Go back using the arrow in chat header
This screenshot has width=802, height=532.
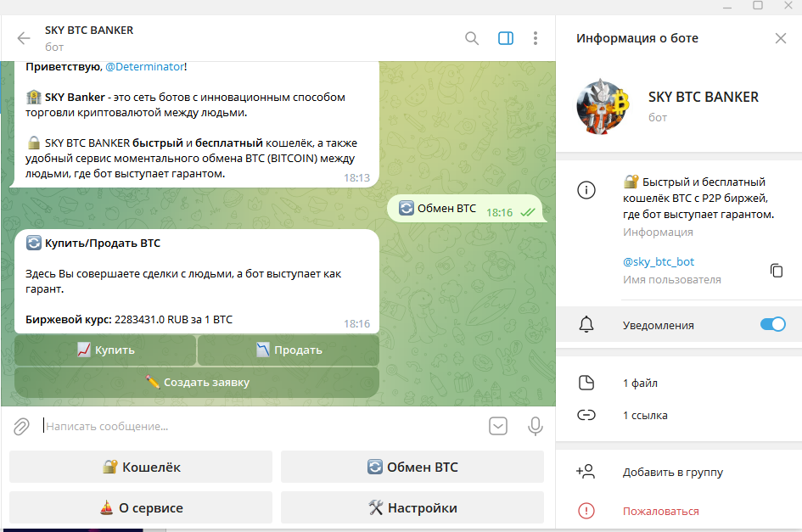click(24, 38)
